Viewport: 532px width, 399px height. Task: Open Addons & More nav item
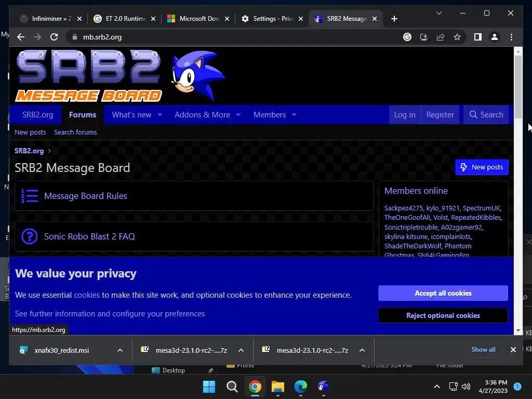click(x=202, y=115)
